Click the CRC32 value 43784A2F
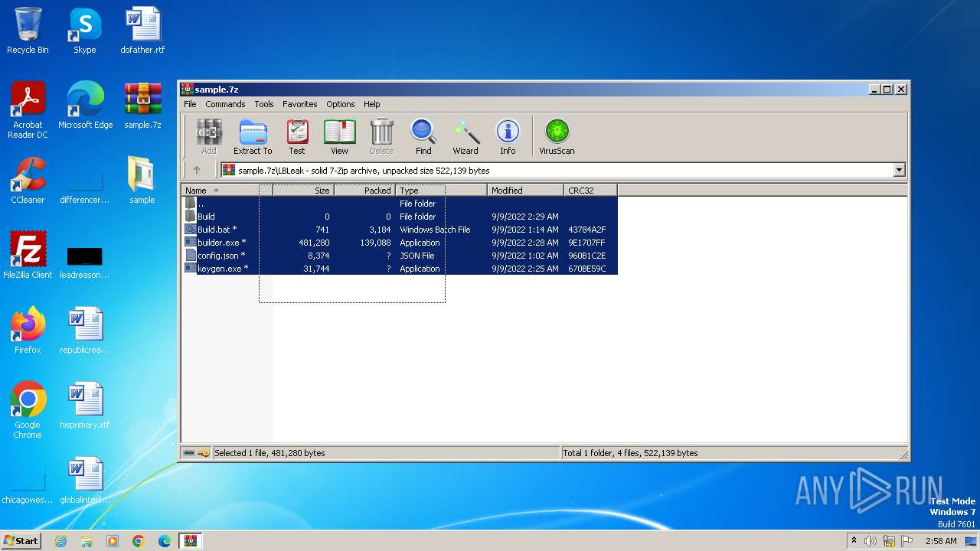This screenshot has height=551, width=980. pos(587,230)
